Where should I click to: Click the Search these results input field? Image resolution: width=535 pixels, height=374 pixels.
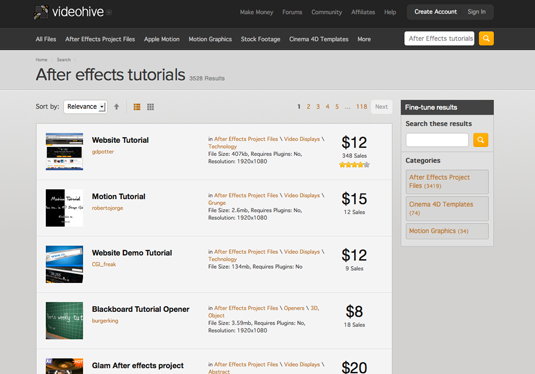(x=437, y=140)
